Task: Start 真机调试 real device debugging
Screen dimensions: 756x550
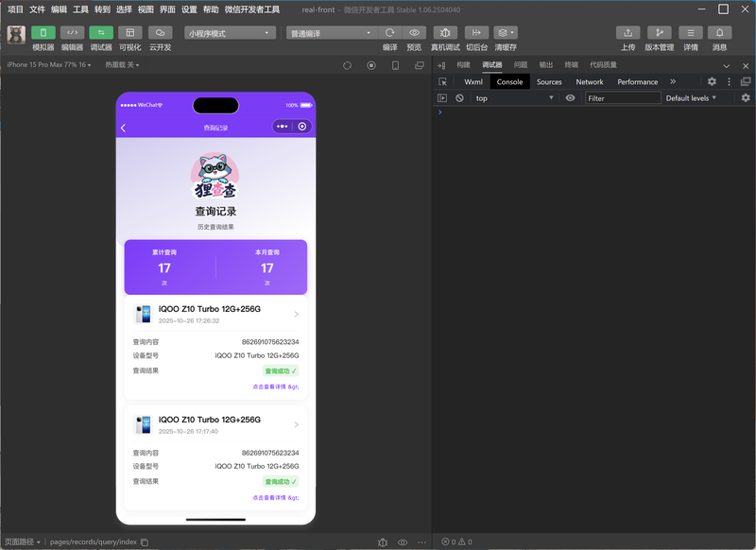Action: pos(445,32)
